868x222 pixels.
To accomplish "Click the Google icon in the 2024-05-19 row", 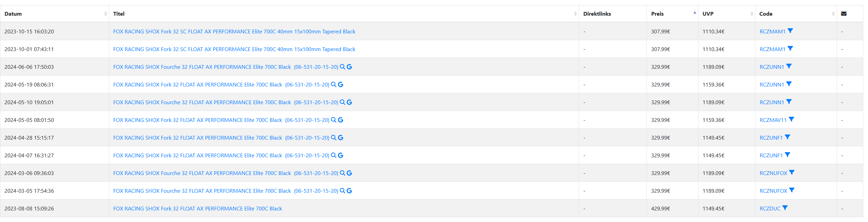I will [341, 84].
